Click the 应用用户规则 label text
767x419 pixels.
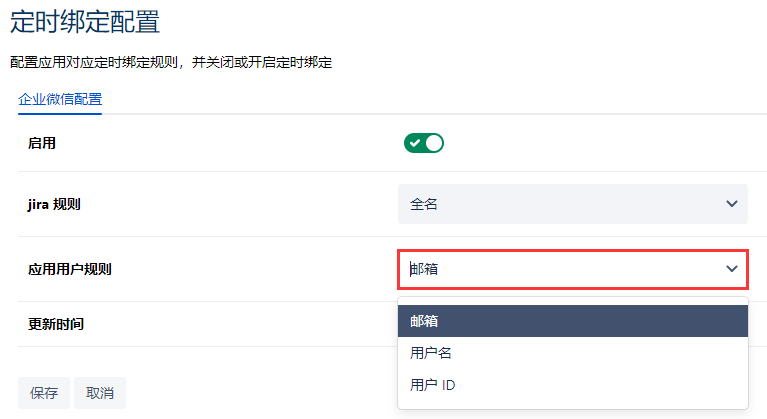pyautogui.click(x=69, y=269)
